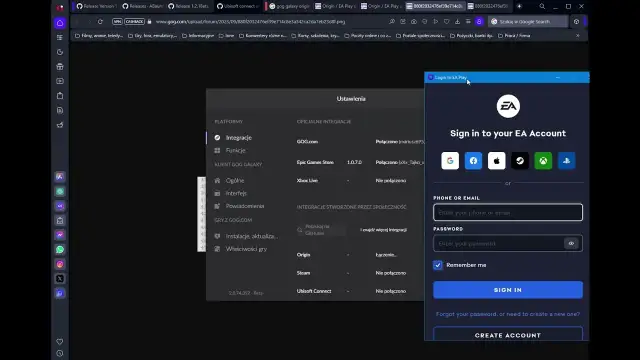Click 'Interfejs' in the GOG settings image
The height and width of the screenshot is (360, 640).
[236, 193]
